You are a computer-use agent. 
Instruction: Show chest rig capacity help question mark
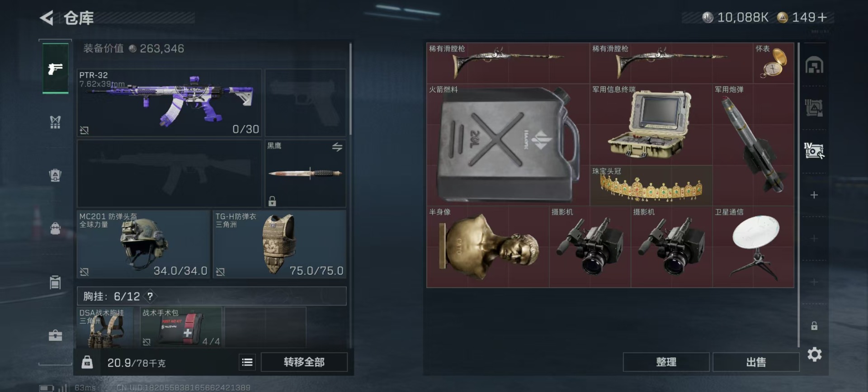point(150,296)
